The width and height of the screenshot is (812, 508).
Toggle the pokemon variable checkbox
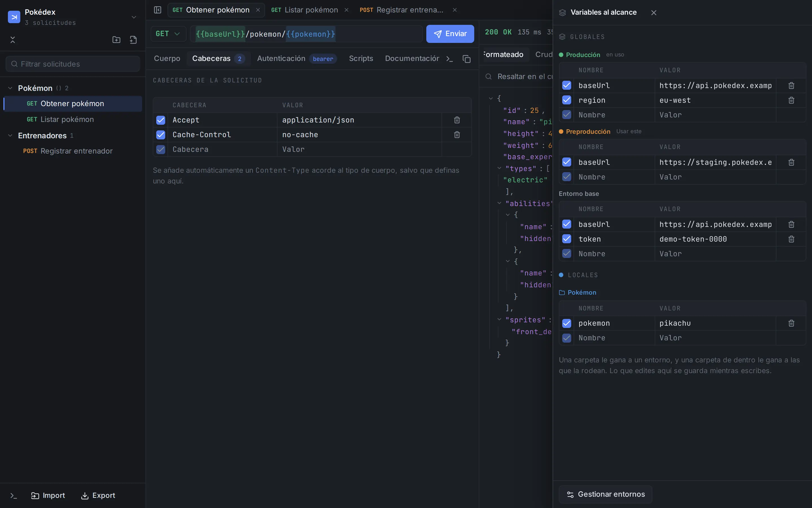567,323
